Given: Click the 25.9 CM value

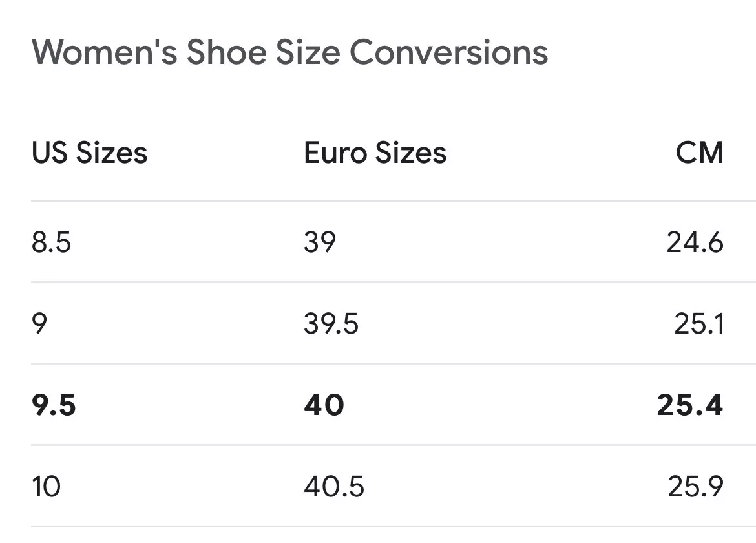Looking at the screenshot, I should [696, 487].
